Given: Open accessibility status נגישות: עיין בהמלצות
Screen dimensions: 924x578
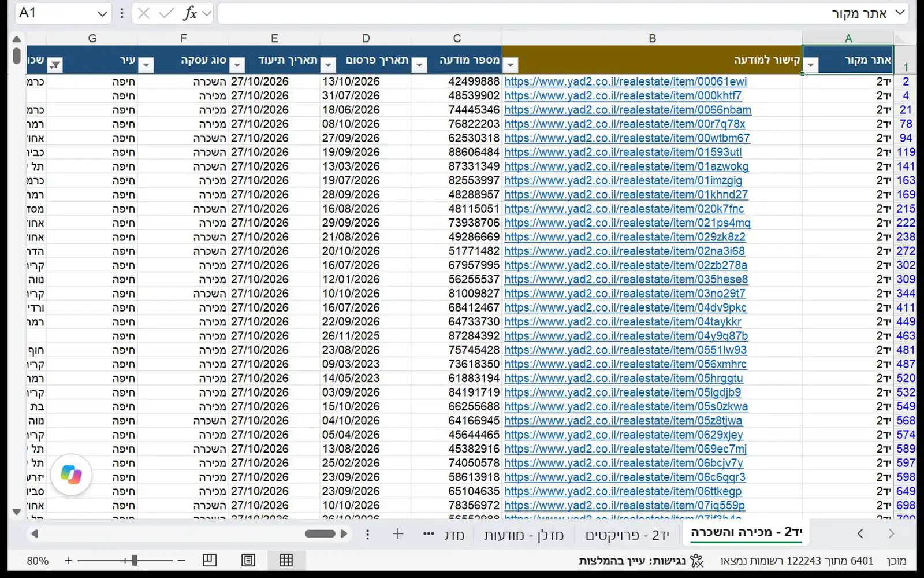Looking at the screenshot, I should (641, 561).
